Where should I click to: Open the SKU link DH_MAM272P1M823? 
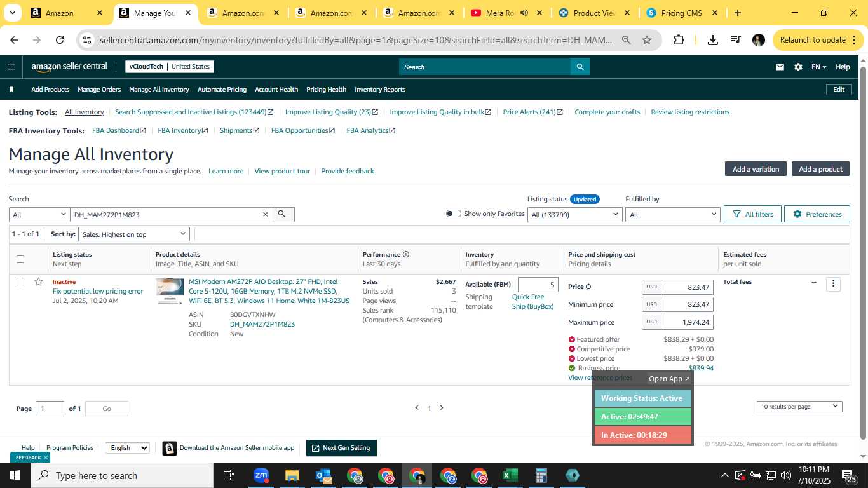pos(262,324)
